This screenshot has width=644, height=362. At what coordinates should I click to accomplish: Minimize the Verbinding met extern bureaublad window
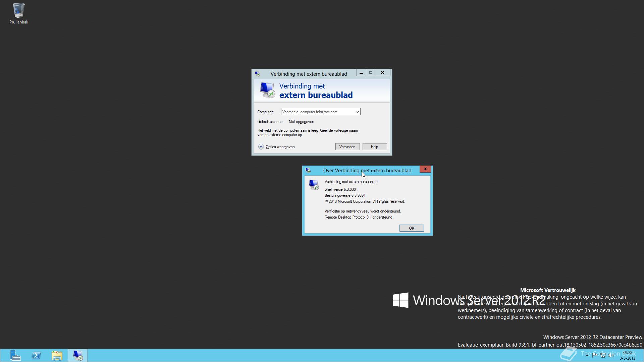click(x=361, y=73)
